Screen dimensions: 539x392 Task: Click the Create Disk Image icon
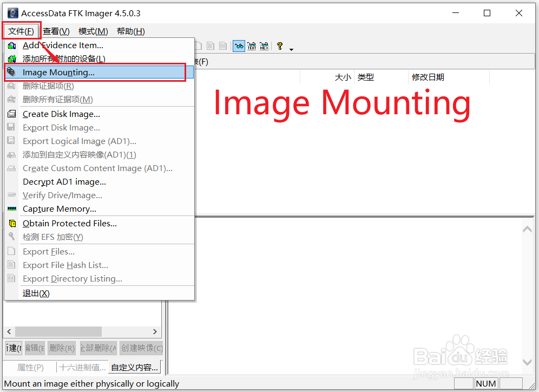(12, 114)
